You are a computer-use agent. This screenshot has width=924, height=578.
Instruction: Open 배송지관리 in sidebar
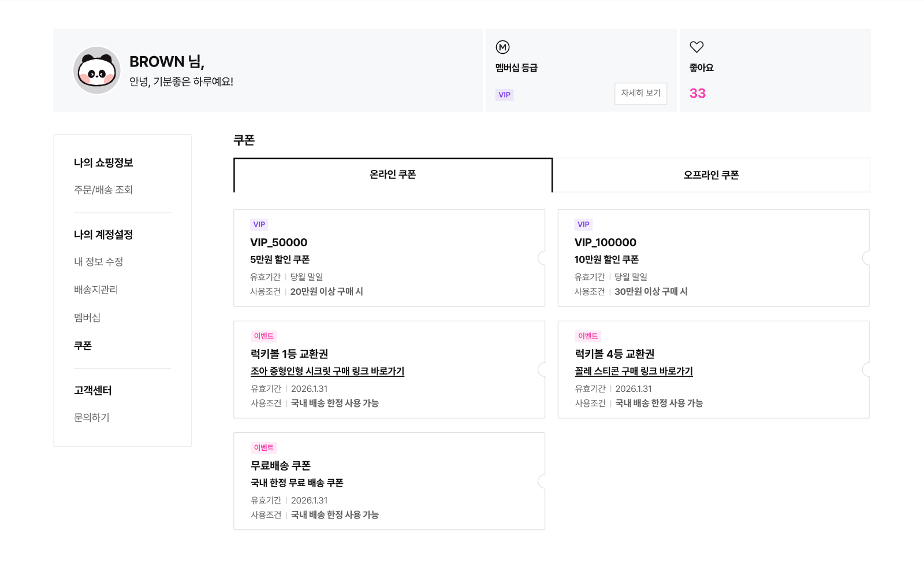pyautogui.click(x=96, y=290)
